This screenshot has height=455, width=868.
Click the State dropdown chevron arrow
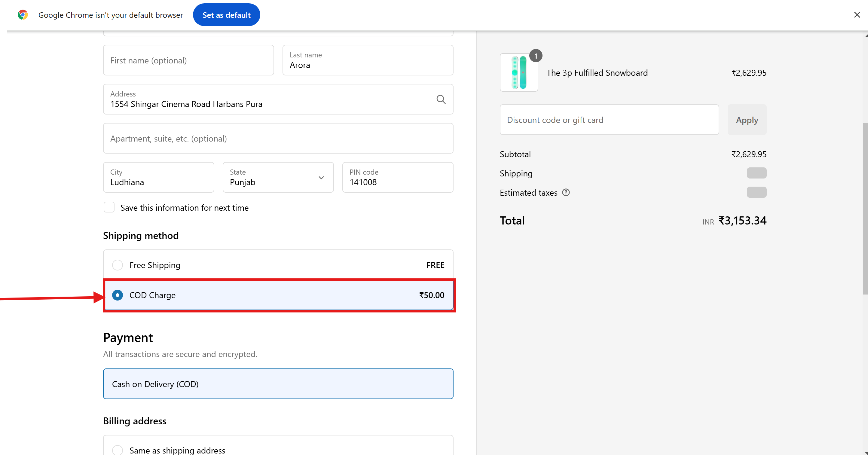321,178
